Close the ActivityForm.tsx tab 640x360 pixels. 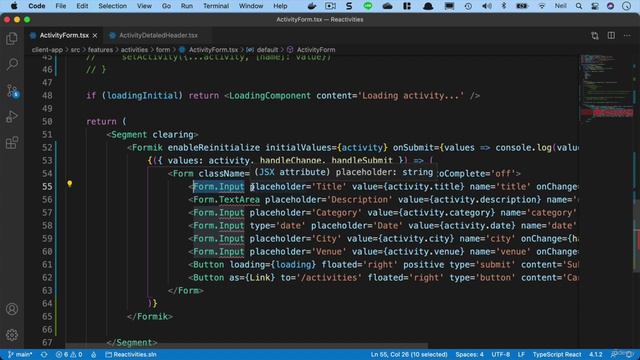(95, 36)
